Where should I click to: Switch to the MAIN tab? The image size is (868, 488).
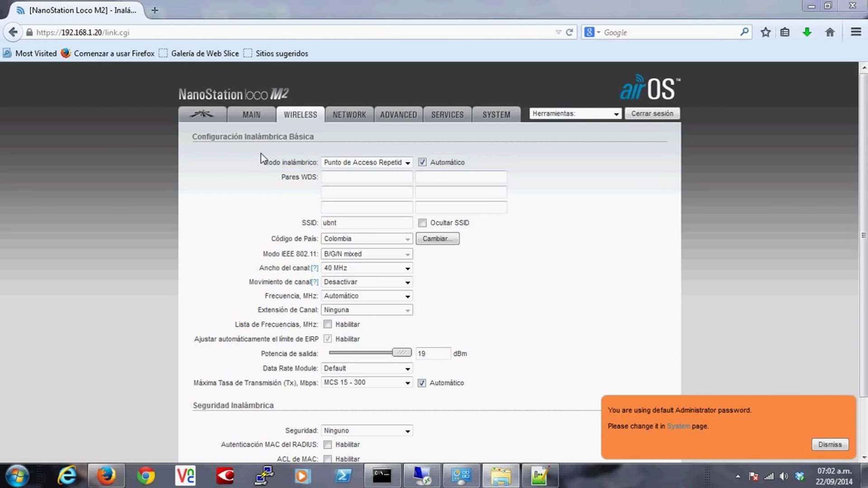251,114
